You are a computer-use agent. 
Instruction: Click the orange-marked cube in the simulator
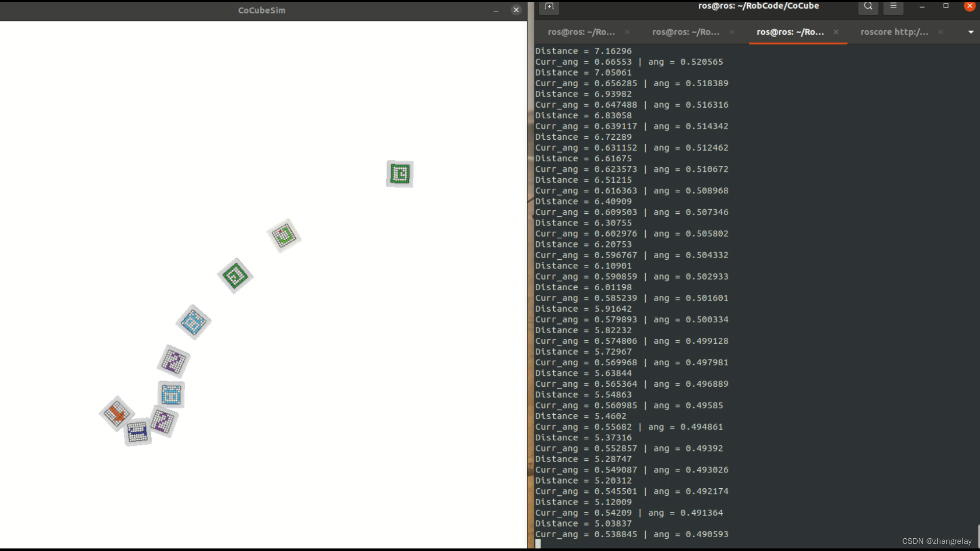pyautogui.click(x=116, y=413)
